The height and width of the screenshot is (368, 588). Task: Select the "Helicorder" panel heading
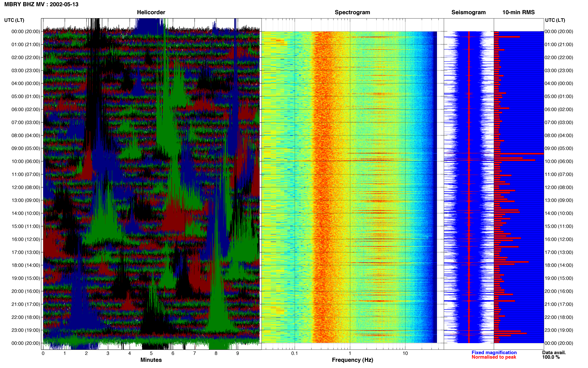(x=151, y=12)
